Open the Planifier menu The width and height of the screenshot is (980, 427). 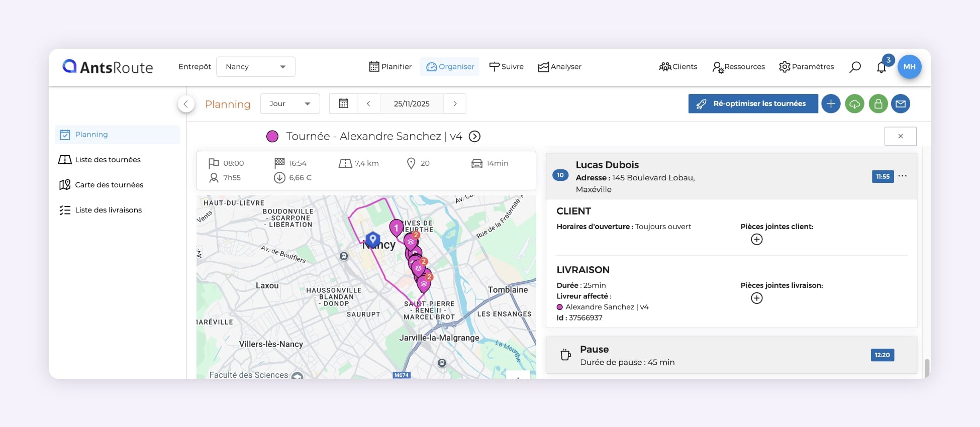390,67
